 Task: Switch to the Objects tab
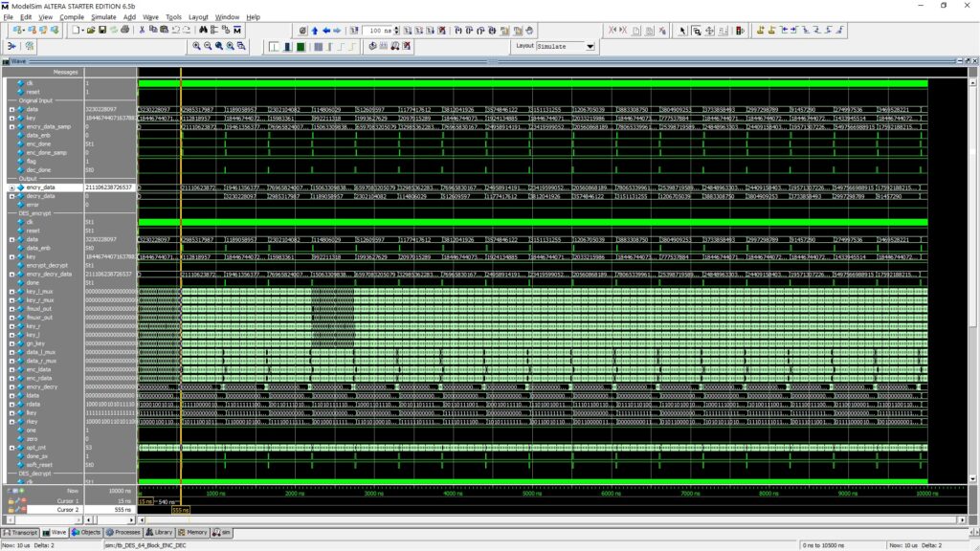(x=87, y=533)
